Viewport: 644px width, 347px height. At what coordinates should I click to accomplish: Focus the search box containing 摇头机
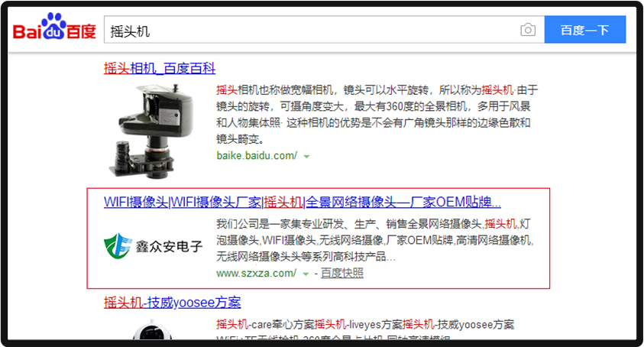tap(306, 31)
